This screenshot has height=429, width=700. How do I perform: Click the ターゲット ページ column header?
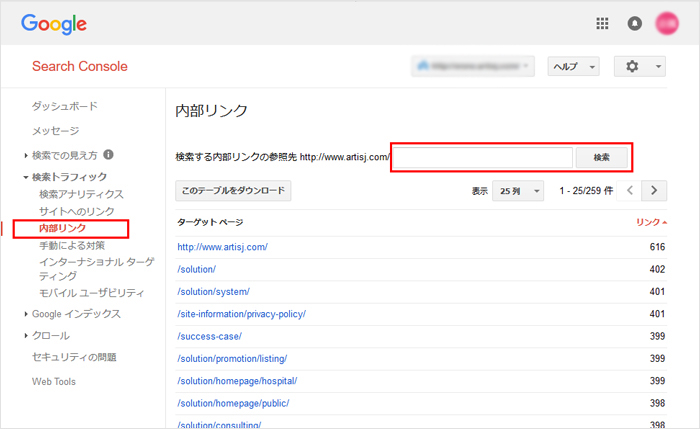pyautogui.click(x=210, y=222)
